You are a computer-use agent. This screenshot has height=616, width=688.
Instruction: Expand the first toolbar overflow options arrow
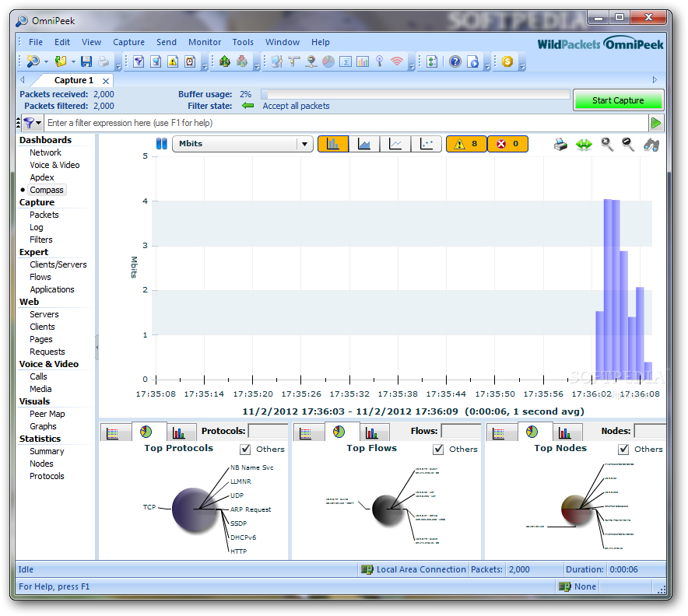click(x=118, y=66)
